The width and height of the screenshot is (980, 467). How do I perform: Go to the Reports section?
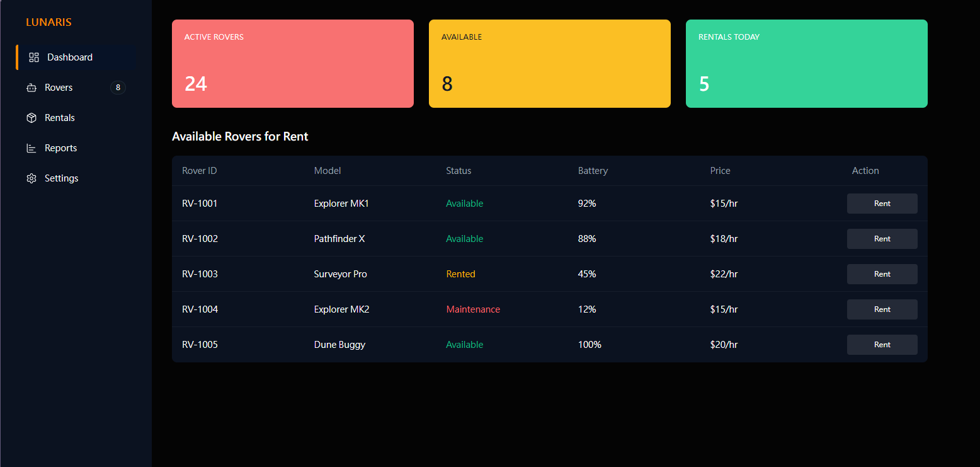(x=60, y=148)
